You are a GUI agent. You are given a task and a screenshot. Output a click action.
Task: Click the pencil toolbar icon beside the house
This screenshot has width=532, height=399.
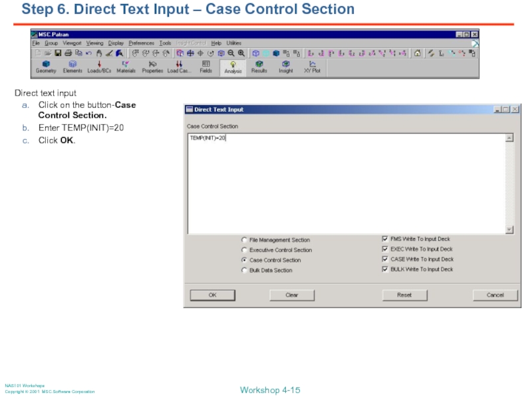(431, 53)
